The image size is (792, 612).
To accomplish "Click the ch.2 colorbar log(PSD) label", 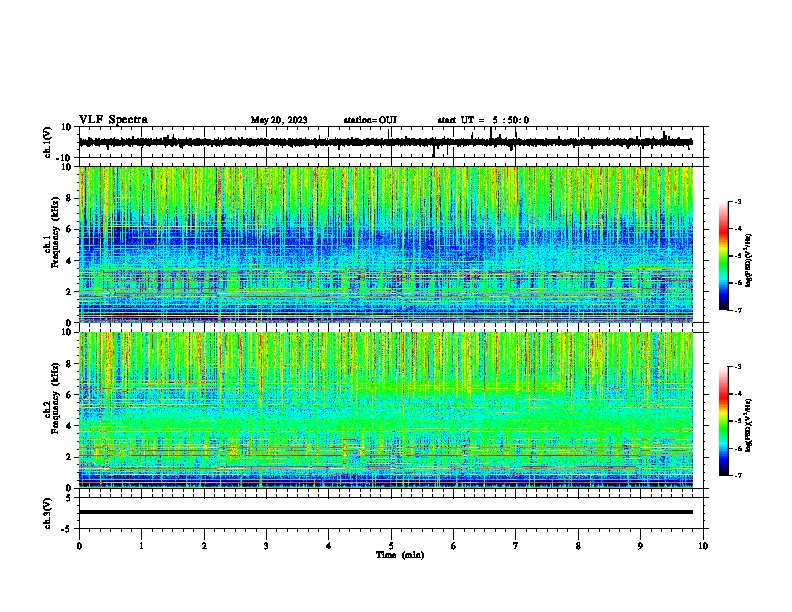I will 749,425.
